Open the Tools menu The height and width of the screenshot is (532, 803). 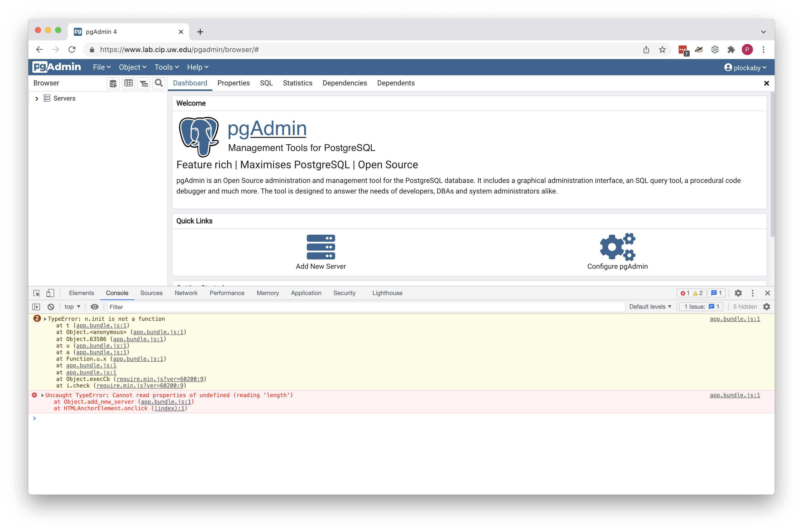click(167, 67)
